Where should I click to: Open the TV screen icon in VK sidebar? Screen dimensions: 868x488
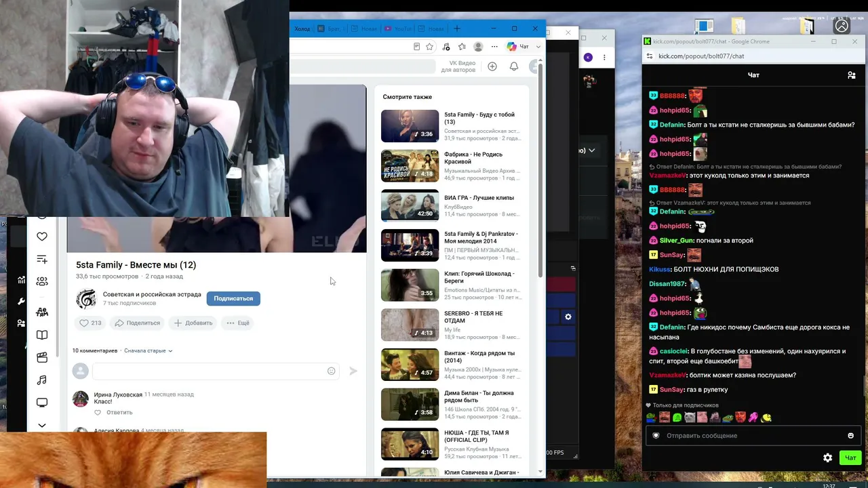pos(42,403)
